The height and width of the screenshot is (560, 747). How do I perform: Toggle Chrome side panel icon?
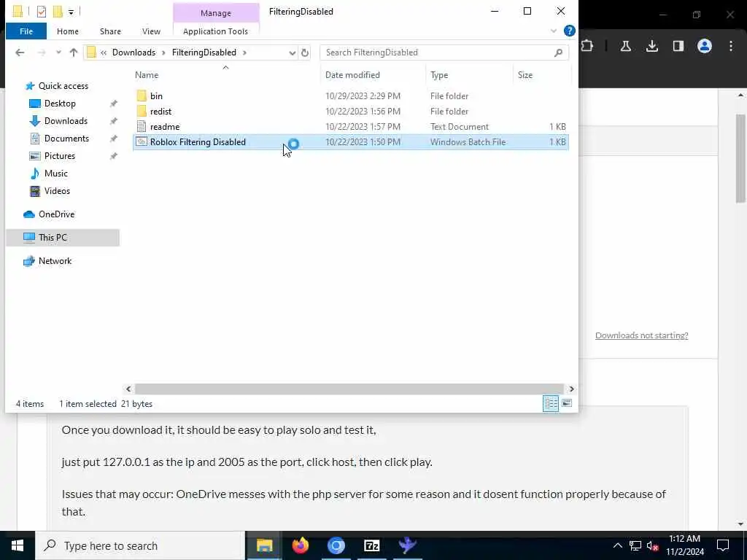pos(678,46)
